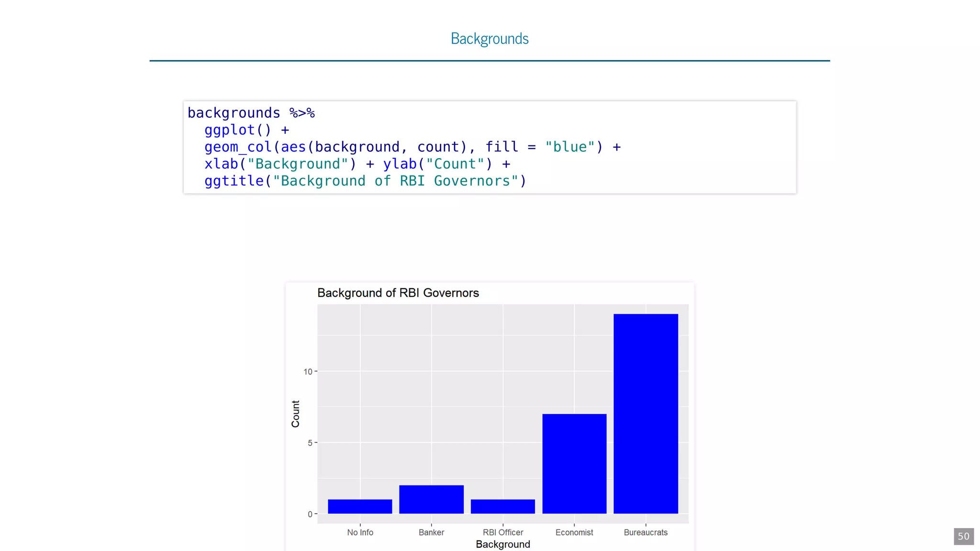The height and width of the screenshot is (551, 980).
Task: Click the "Banker" axis tick label
Action: coord(432,532)
